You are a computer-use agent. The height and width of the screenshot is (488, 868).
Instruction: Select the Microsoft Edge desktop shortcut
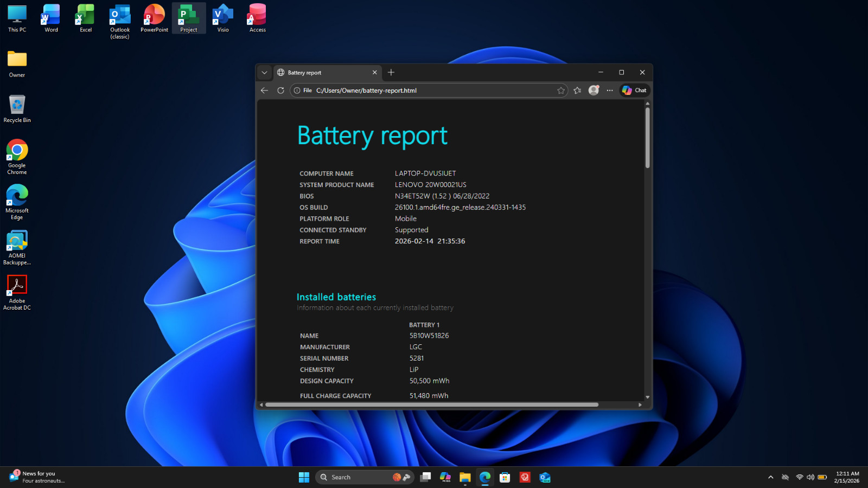(17, 202)
